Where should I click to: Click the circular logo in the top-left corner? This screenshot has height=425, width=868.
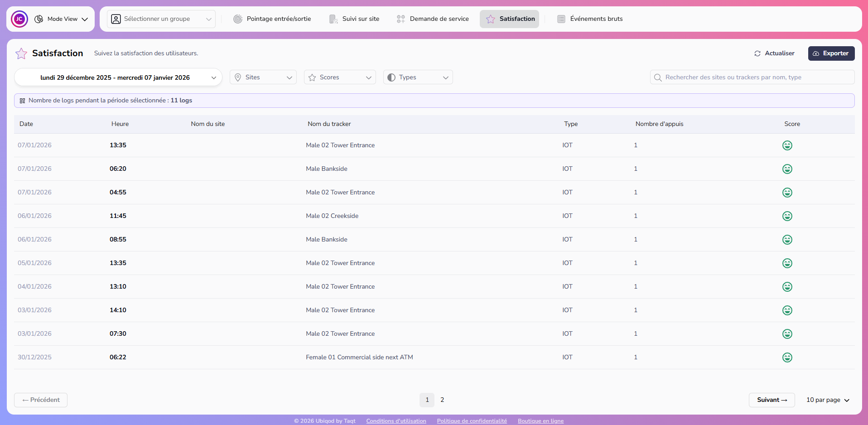pyautogui.click(x=19, y=19)
